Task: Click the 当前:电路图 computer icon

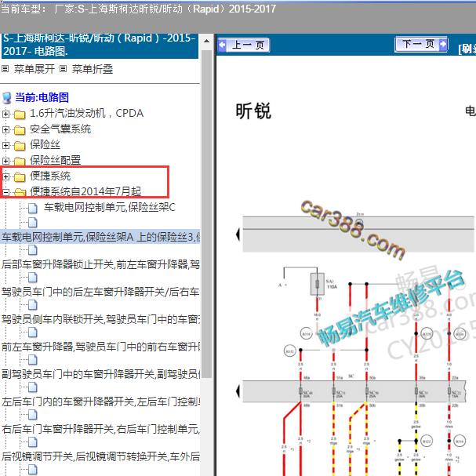Action: (x=7, y=98)
